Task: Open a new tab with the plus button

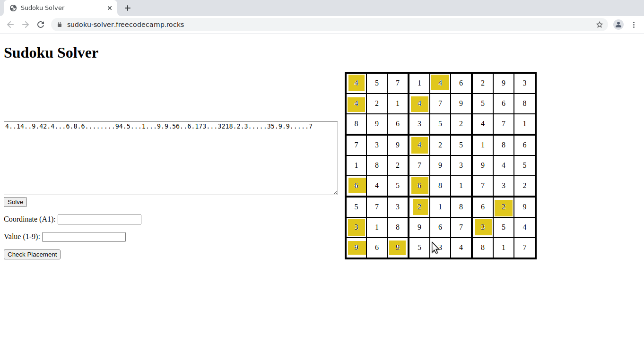Action: point(127,8)
